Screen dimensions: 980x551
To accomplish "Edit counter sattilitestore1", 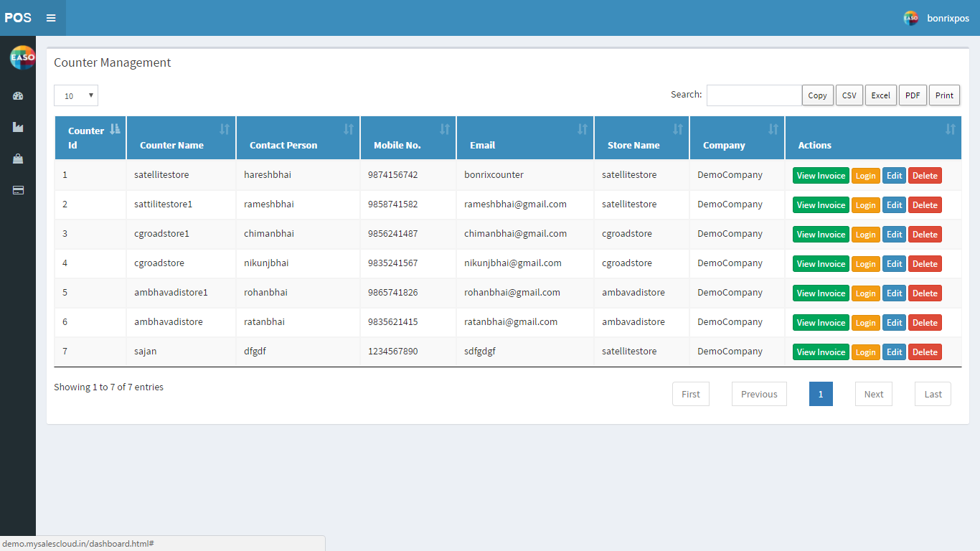I will coord(895,205).
